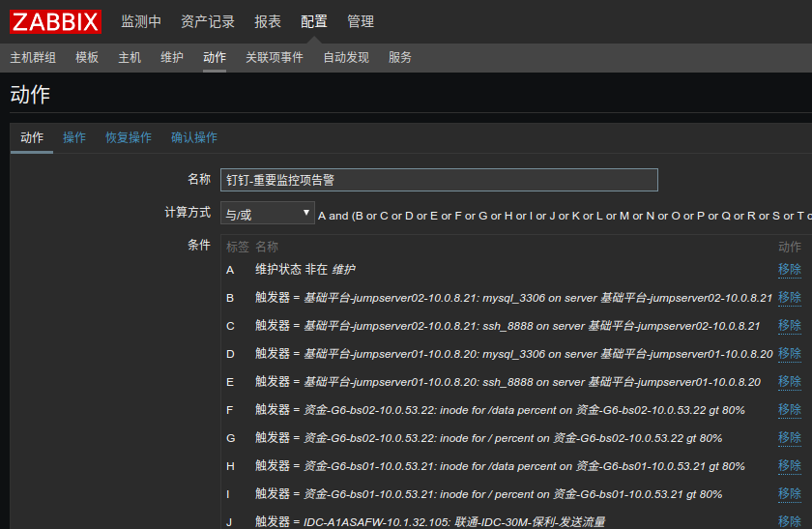Switch to the 动作 form tab
The image size is (812, 529).
[32, 138]
